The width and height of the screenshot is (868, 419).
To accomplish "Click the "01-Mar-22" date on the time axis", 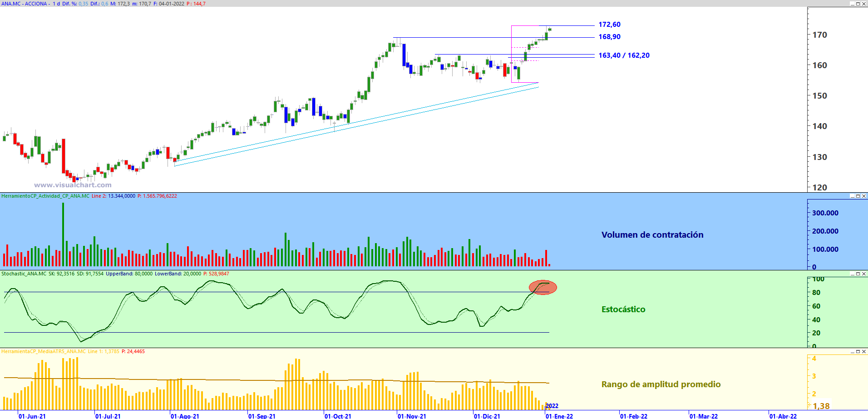I will pos(704,416).
